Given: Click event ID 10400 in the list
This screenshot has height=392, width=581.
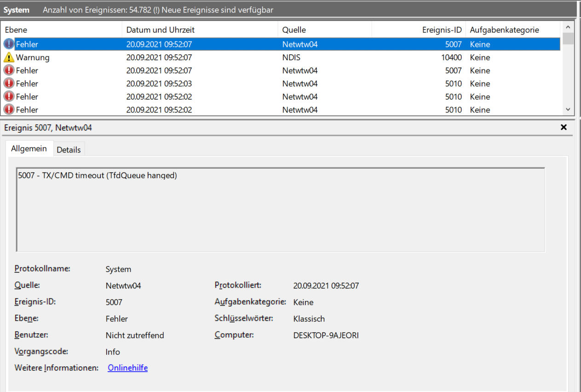Looking at the screenshot, I should click(451, 57).
